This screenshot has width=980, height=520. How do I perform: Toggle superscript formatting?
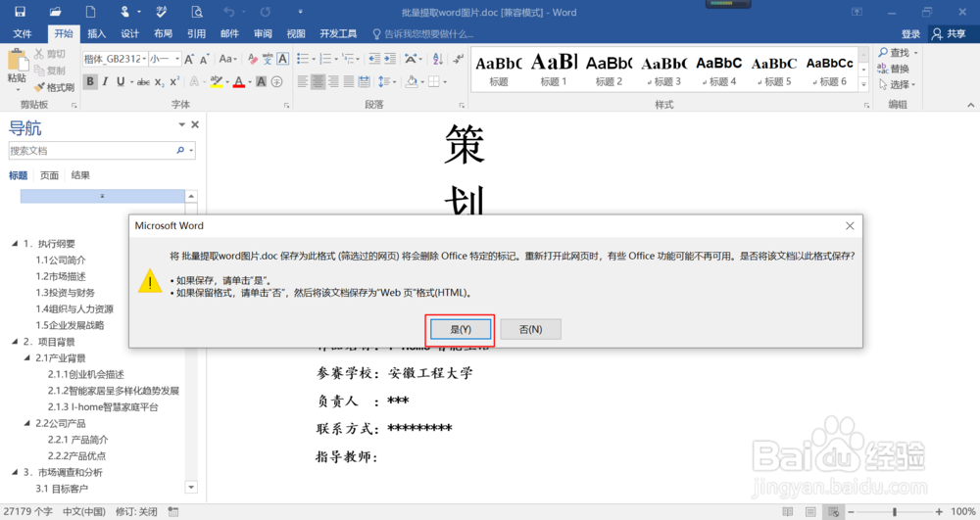pos(175,82)
